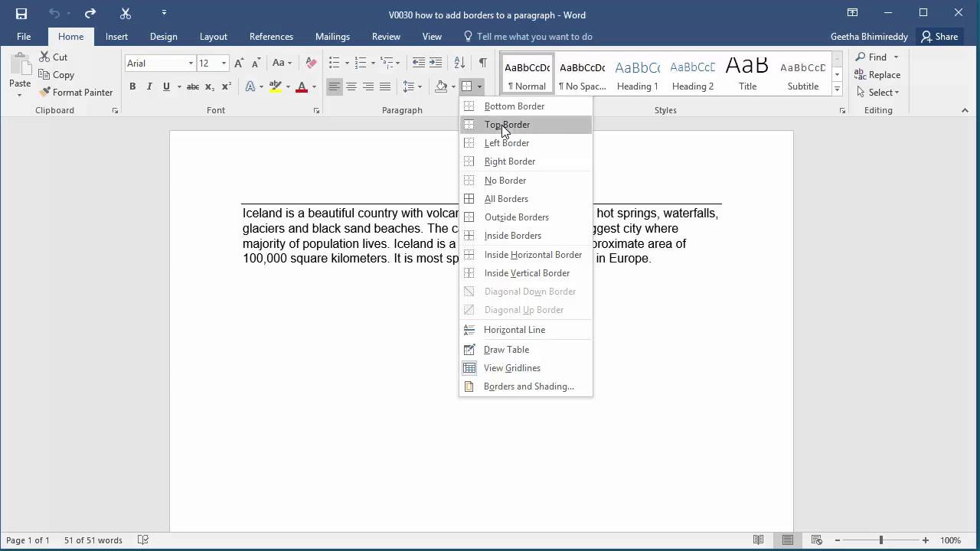
Task: Click the Redo icon in title bar
Action: tap(90, 14)
